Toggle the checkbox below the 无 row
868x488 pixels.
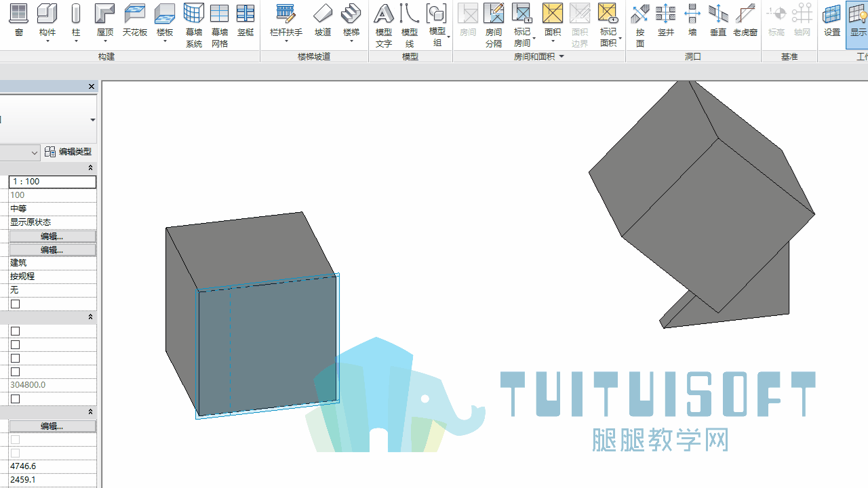16,304
